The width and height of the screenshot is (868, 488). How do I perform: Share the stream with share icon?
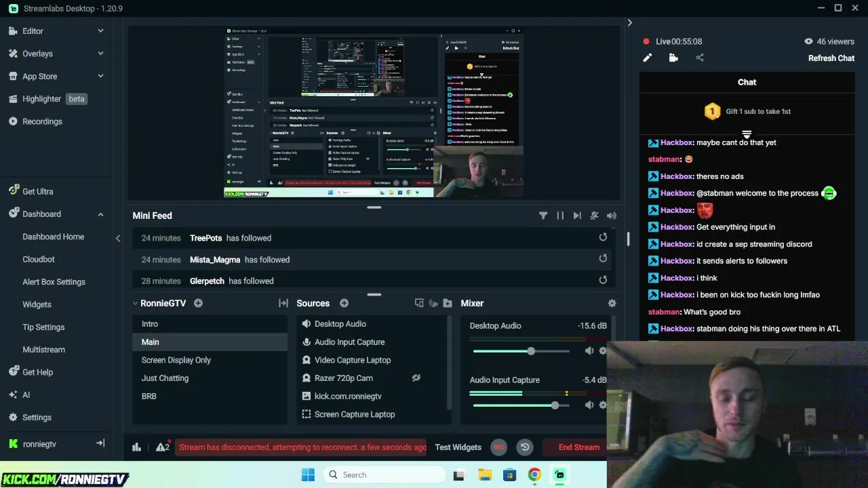click(x=700, y=58)
